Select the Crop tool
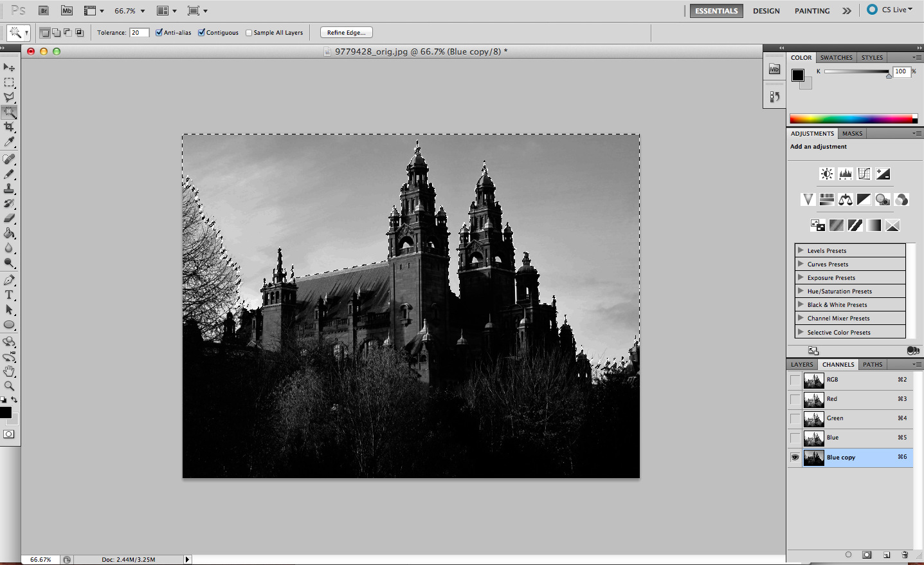 pyautogui.click(x=9, y=127)
